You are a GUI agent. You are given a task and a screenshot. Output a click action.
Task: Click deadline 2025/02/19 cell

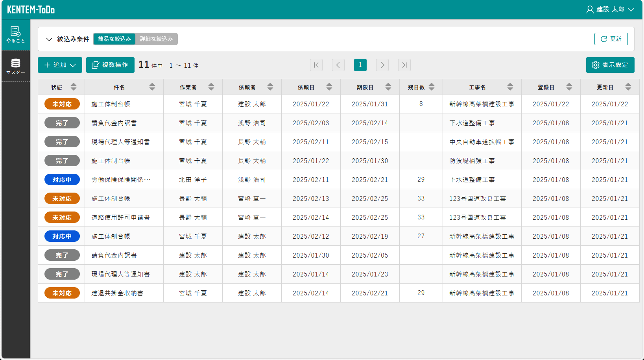pyautogui.click(x=370, y=236)
